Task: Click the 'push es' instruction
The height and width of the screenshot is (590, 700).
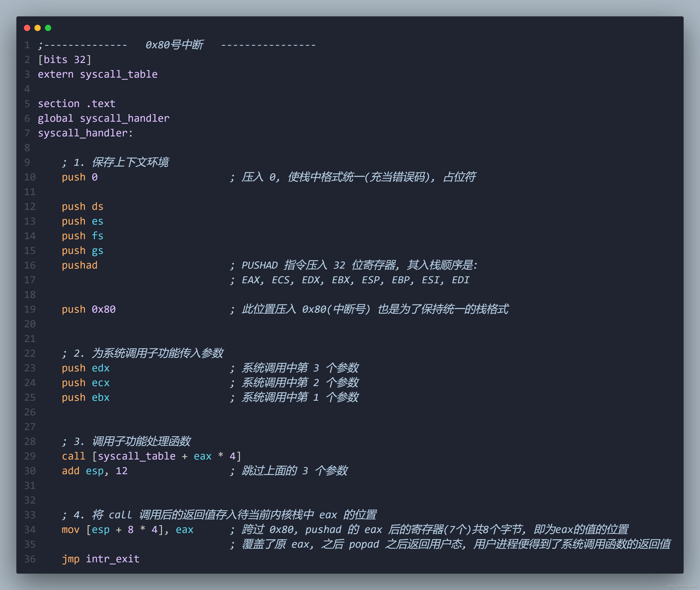Action: tap(83, 221)
